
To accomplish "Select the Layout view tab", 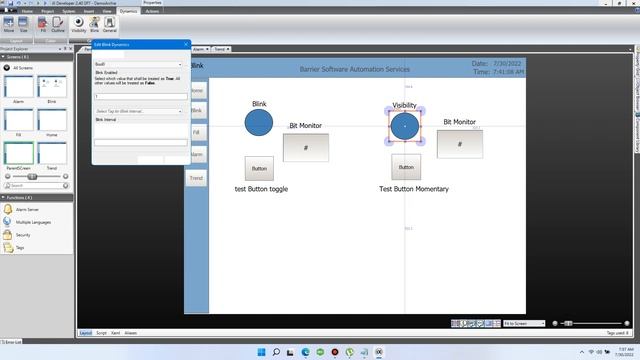I will [x=86, y=333].
